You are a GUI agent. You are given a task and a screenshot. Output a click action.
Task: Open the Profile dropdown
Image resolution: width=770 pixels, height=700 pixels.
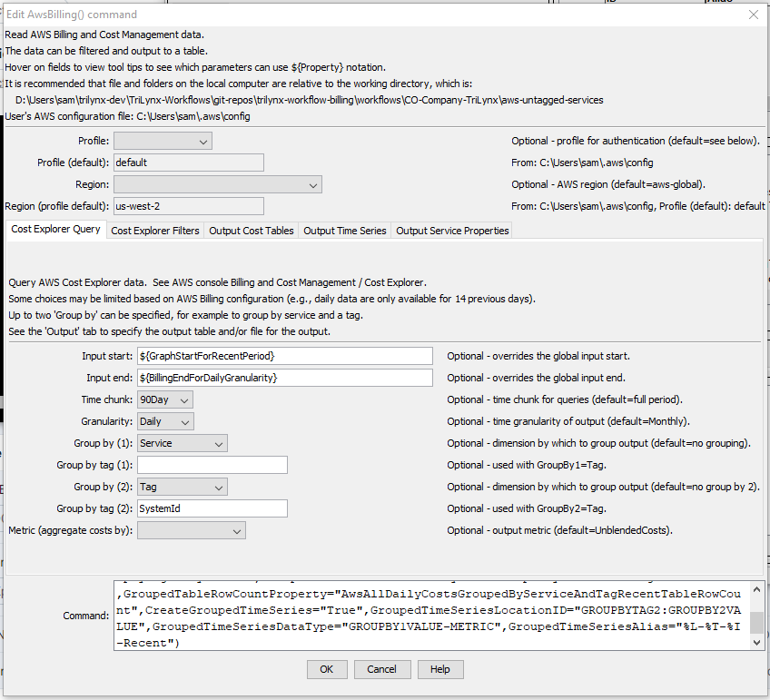[163, 142]
